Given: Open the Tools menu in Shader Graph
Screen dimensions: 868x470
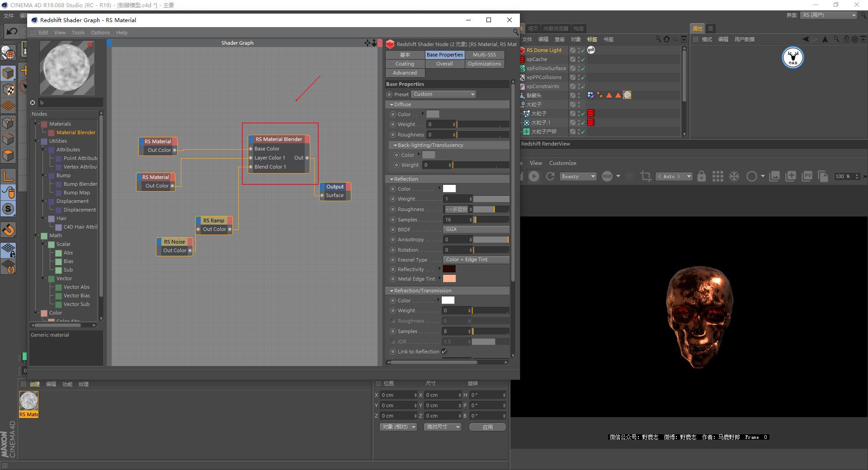Looking at the screenshot, I should (x=78, y=33).
